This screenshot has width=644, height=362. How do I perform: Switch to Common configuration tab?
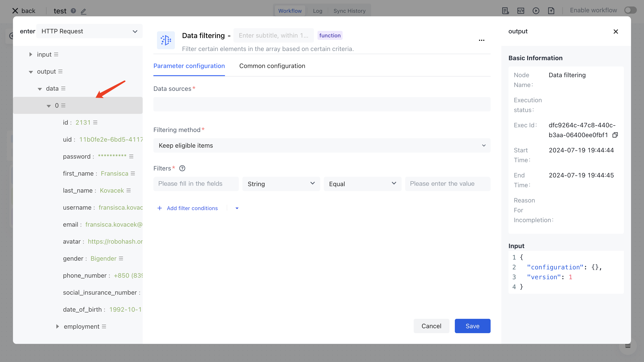pos(272,66)
